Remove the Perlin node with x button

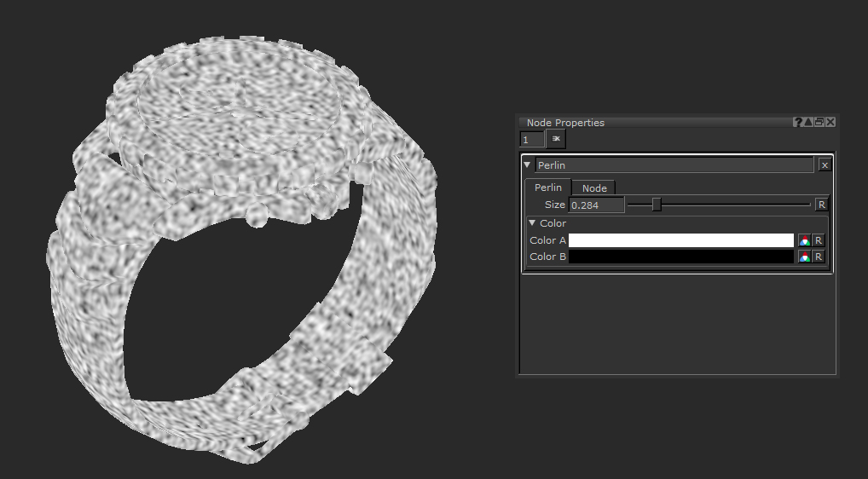825,165
